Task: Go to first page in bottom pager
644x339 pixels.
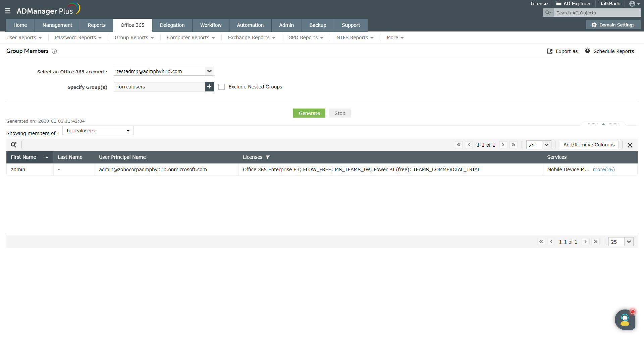Action: coord(541,242)
